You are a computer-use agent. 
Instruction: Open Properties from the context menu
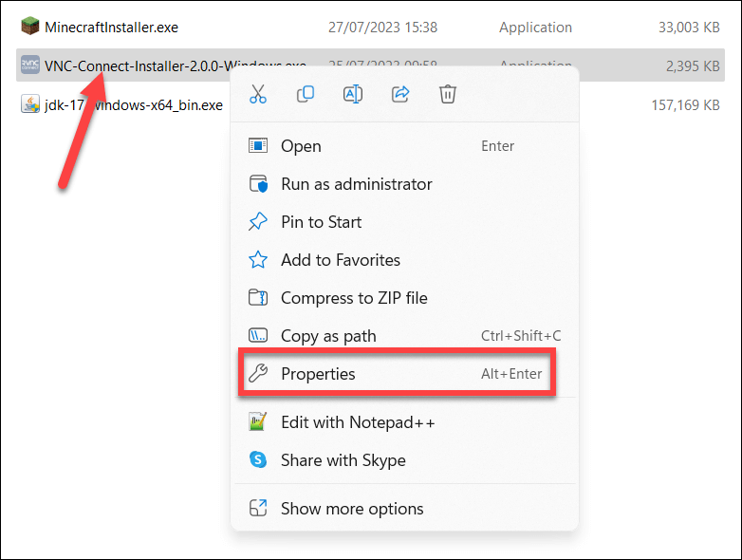tap(318, 374)
